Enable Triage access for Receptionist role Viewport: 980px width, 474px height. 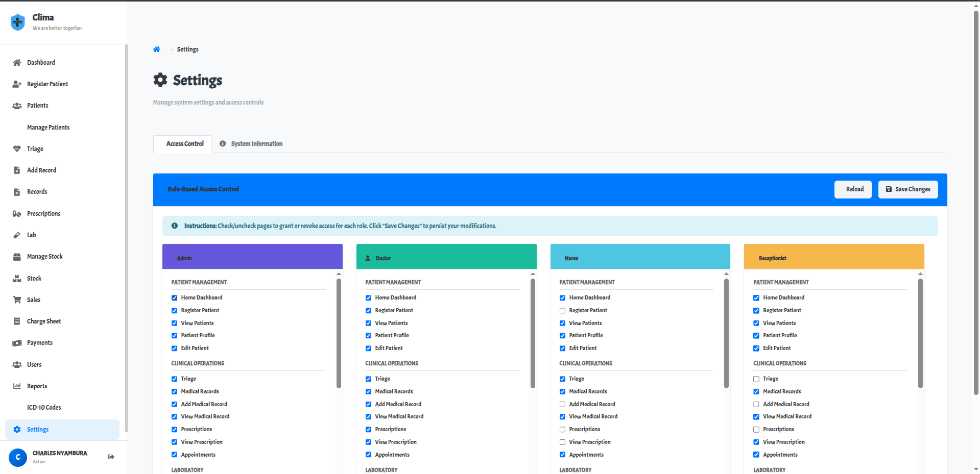point(756,379)
